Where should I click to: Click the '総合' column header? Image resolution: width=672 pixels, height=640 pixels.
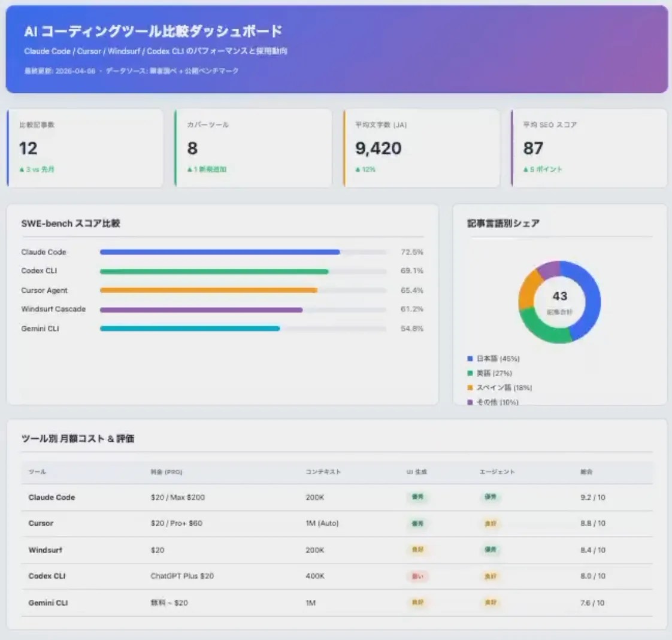pos(586,472)
